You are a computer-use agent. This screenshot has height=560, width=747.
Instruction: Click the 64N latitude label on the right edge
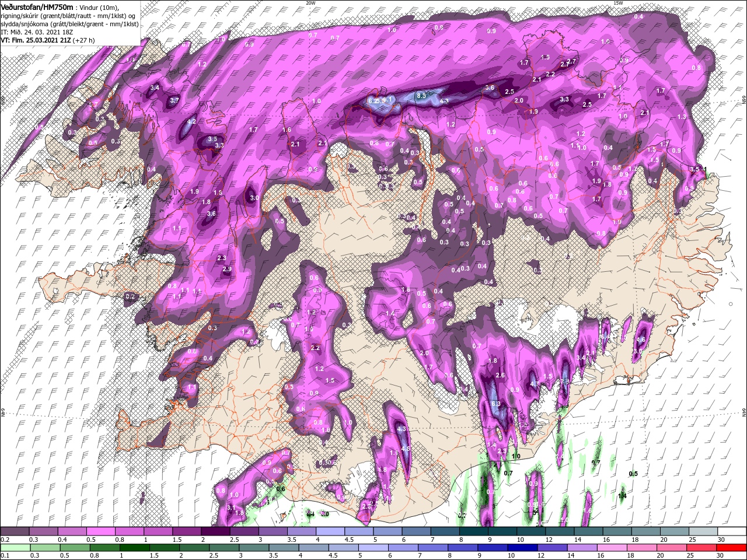[x=743, y=412]
